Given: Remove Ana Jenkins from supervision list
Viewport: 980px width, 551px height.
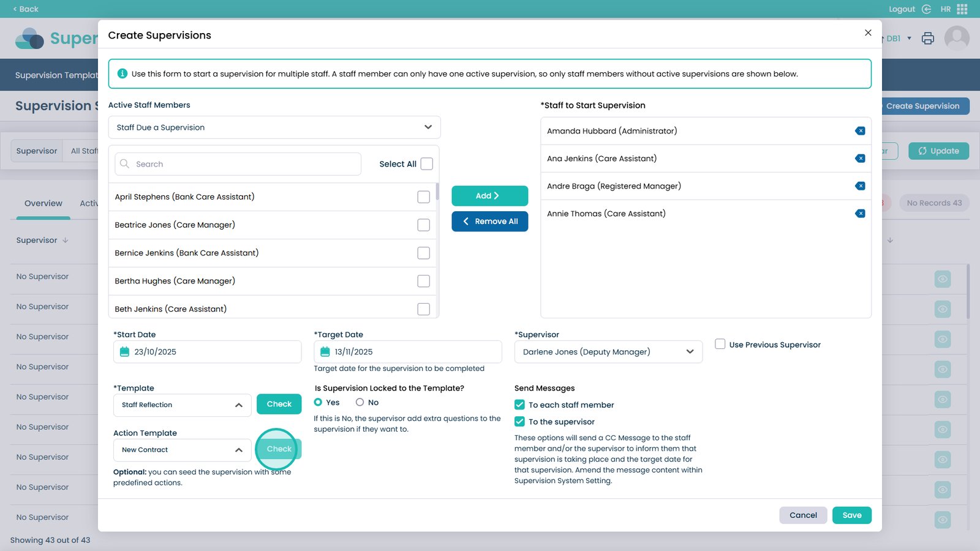Looking at the screenshot, I should (860, 159).
